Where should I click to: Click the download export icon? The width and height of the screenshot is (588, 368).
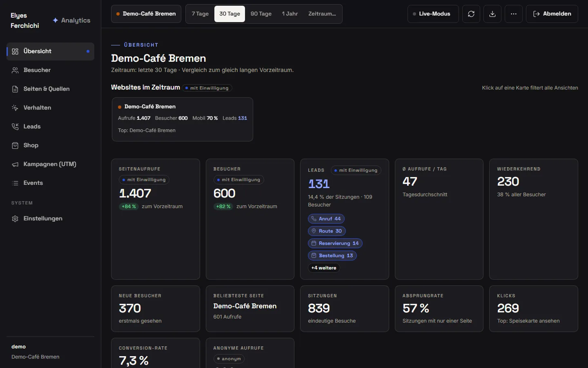coord(492,14)
